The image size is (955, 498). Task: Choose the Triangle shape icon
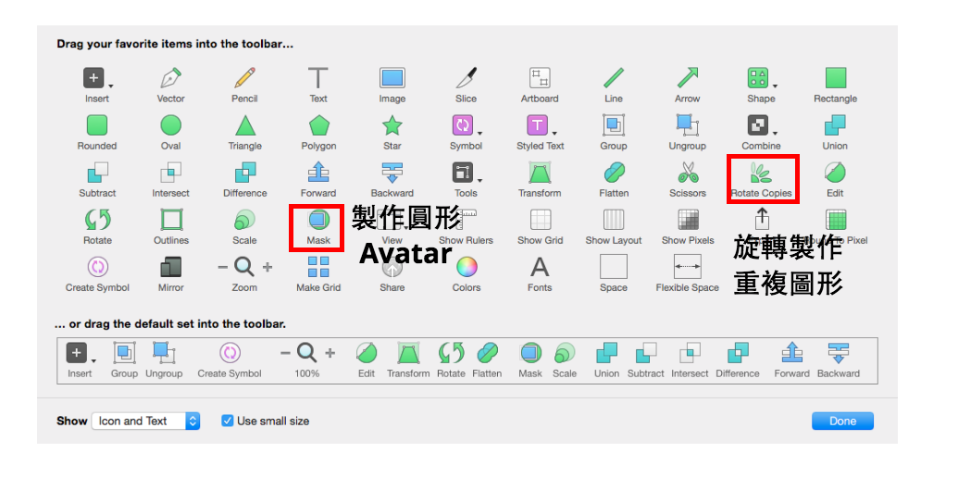click(245, 125)
